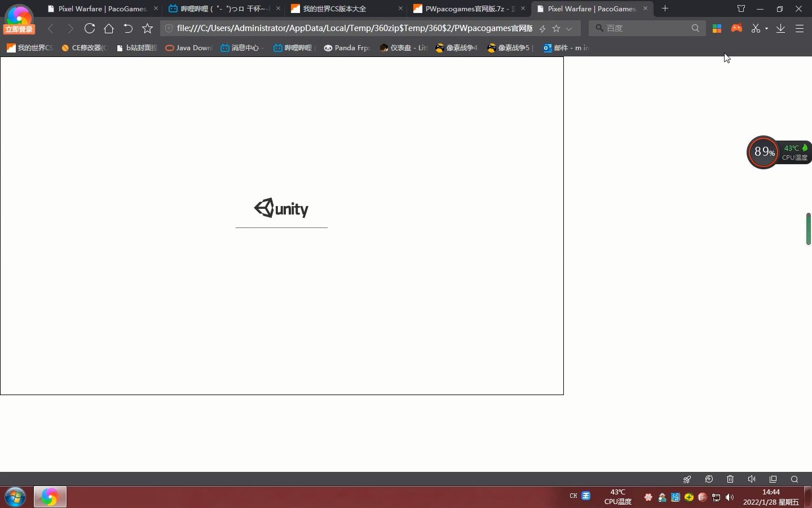Click the browser Reload icon
Image resolution: width=812 pixels, height=508 pixels.
pyautogui.click(x=90, y=28)
